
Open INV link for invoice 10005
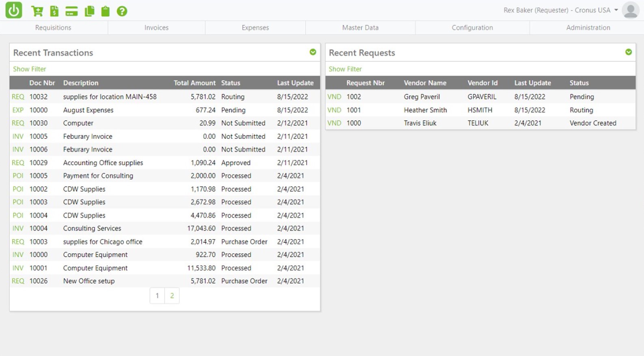click(x=18, y=136)
